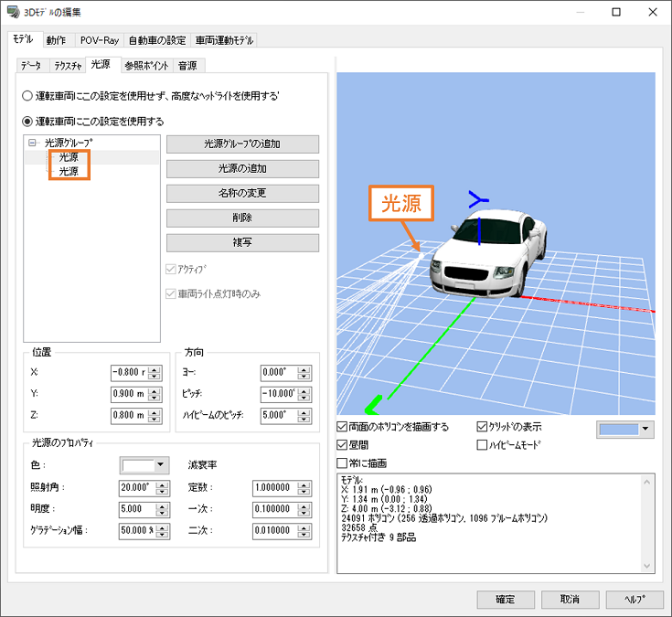Click the light 色 white color swatch
This screenshot has height=617, width=672.
tap(137, 465)
